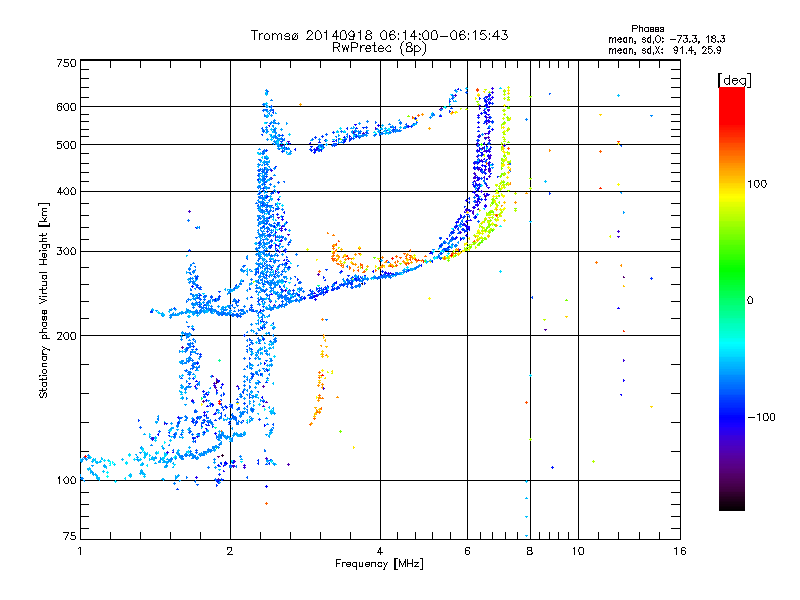The image size is (800, 600).
Task: Click the y-axis tick label '400'
Action: click(x=66, y=191)
